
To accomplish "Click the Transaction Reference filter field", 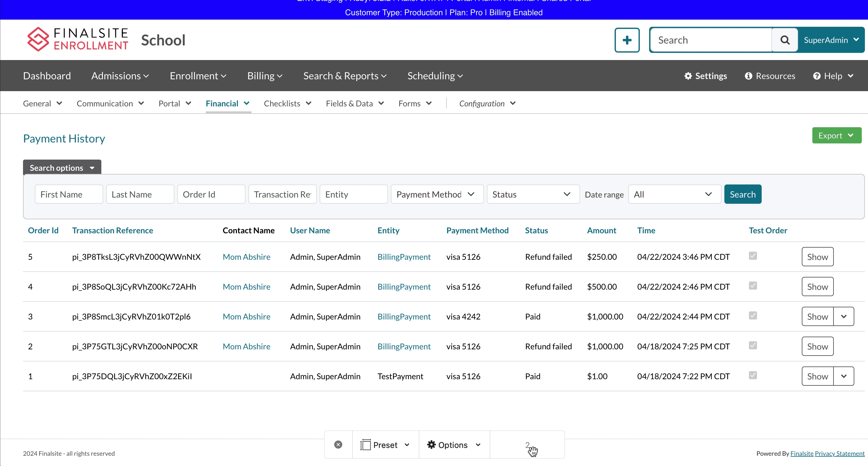I will (x=282, y=194).
